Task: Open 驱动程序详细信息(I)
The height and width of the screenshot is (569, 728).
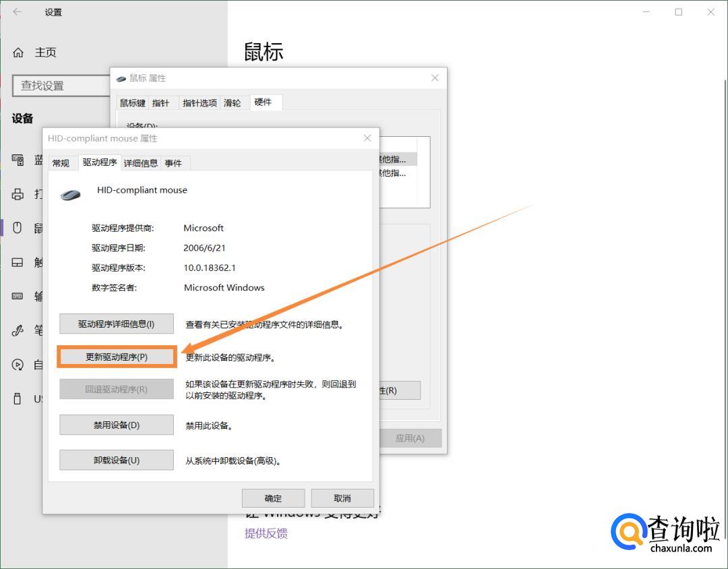Action: (x=117, y=324)
